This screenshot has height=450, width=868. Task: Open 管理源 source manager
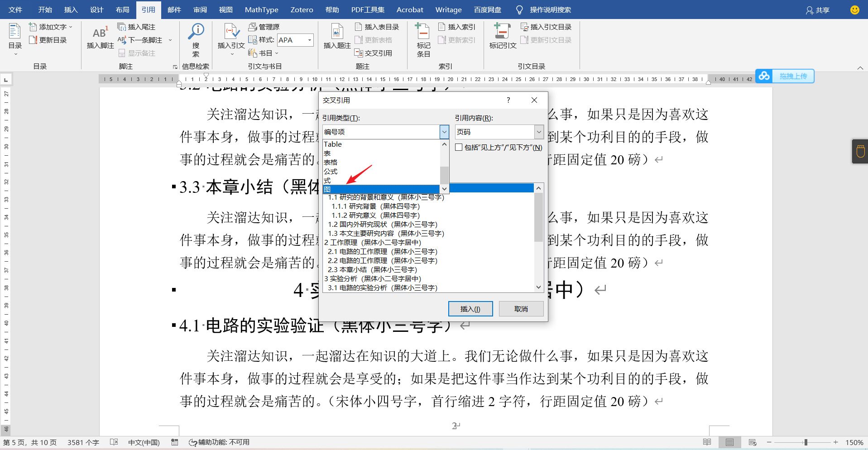[x=264, y=27]
